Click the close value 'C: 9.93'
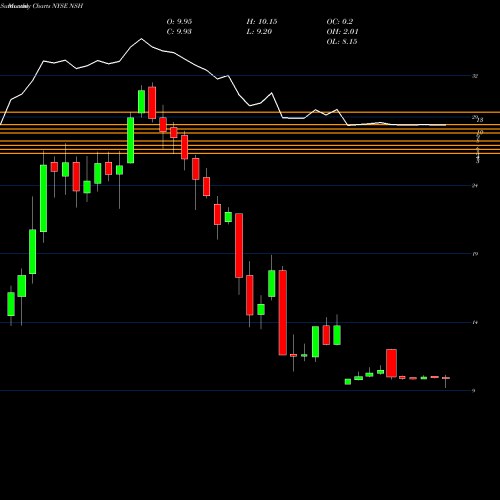This screenshot has height=500, width=500. coord(179,32)
